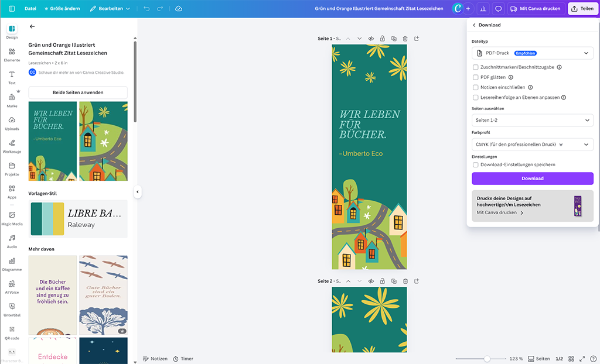Check Download-Einstellungen speichern
Viewport: 600px width, 364px height.
click(x=475, y=165)
